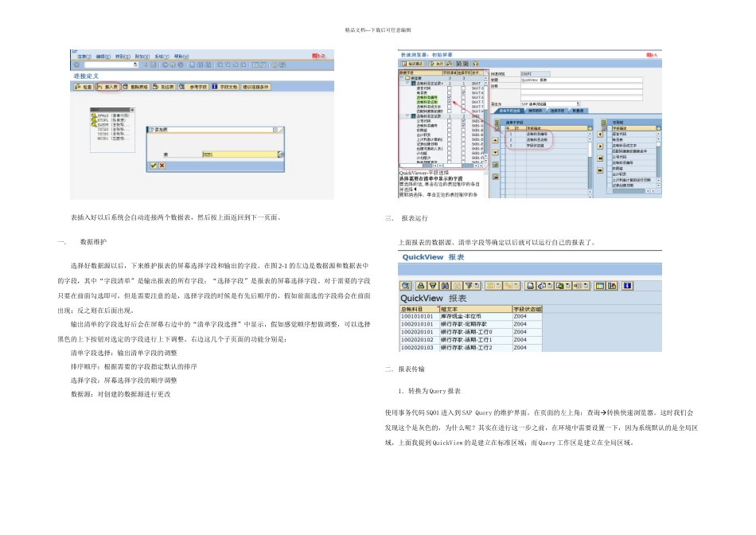Image resolution: width=756 pixels, height=535 pixels.
Task: Switch to the 排序顺序 tab
Action: [x=536, y=111]
